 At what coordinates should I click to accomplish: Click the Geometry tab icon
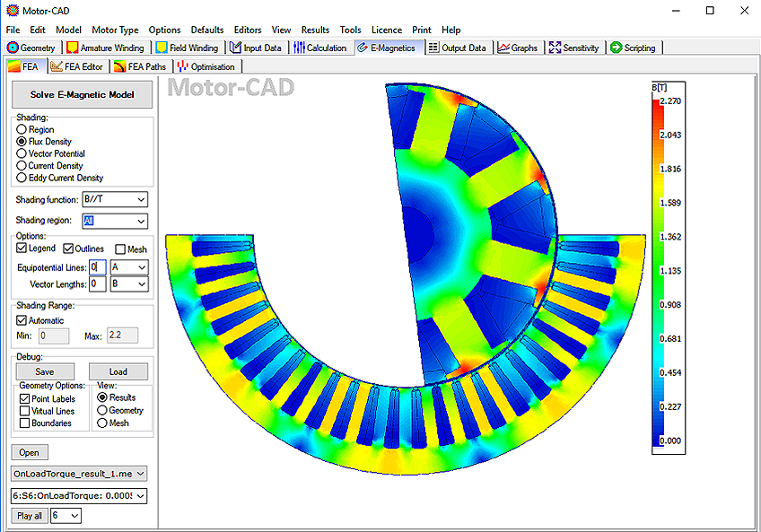click(x=13, y=48)
